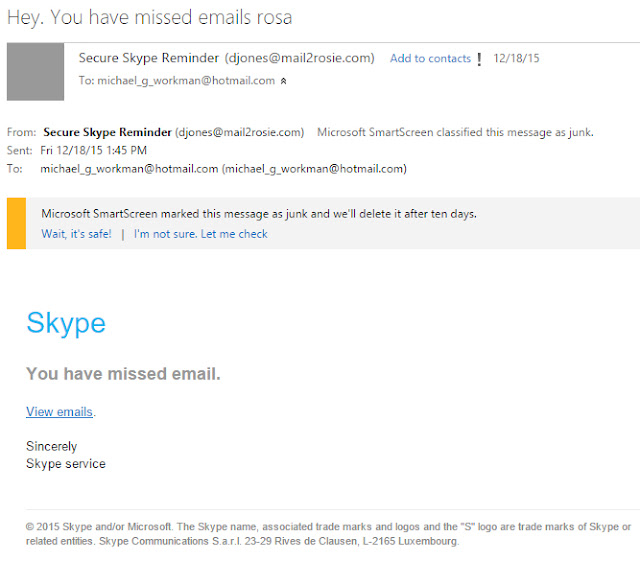Click the recipient address beside the double-chevron
Image resolution: width=640 pixels, height=561 pixels.
click(x=185, y=81)
